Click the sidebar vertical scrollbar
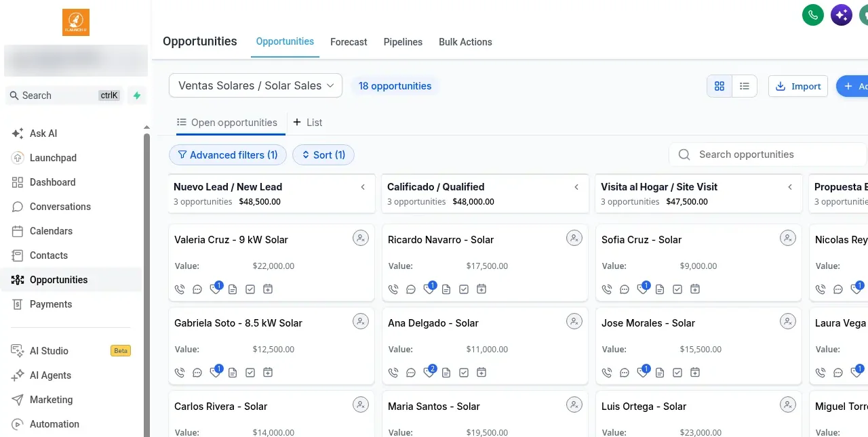Screen dimensions: 868x437 pyautogui.click(x=146, y=285)
